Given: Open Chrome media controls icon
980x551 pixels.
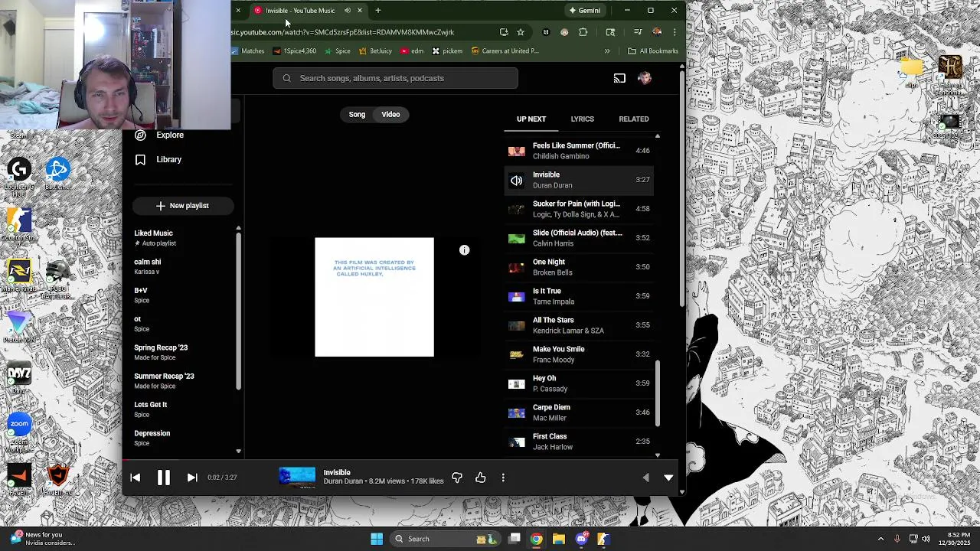Looking at the screenshot, I should pyautogui.click(x=638, y=32).
